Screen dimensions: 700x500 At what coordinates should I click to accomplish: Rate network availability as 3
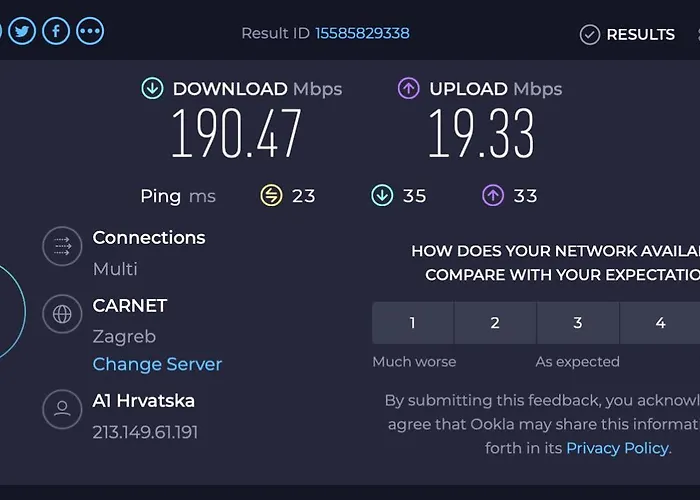578,323
